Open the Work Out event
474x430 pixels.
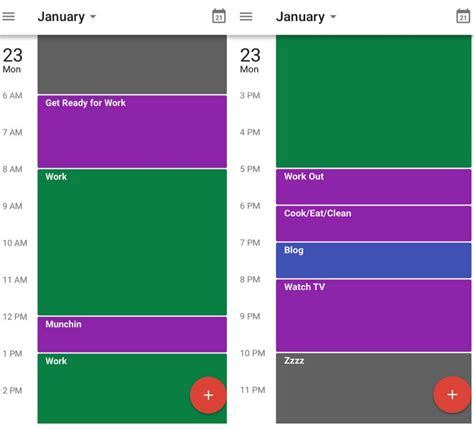click(374, 187)
